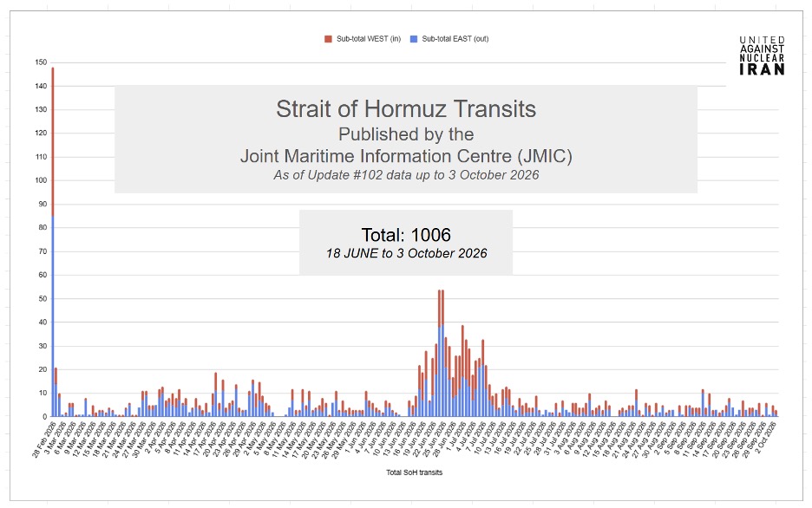Click the y-axis value 140

(41, 86)
